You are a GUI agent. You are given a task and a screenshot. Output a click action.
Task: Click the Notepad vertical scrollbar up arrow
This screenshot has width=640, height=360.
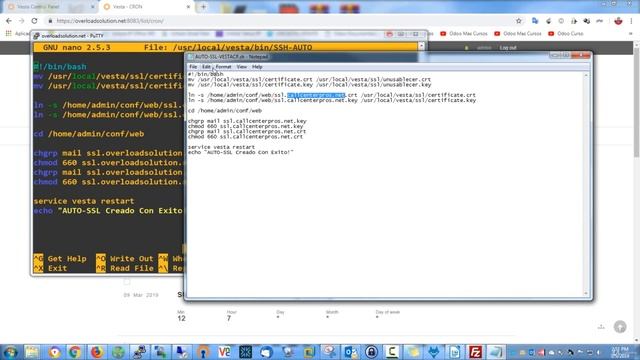(586, 75)
